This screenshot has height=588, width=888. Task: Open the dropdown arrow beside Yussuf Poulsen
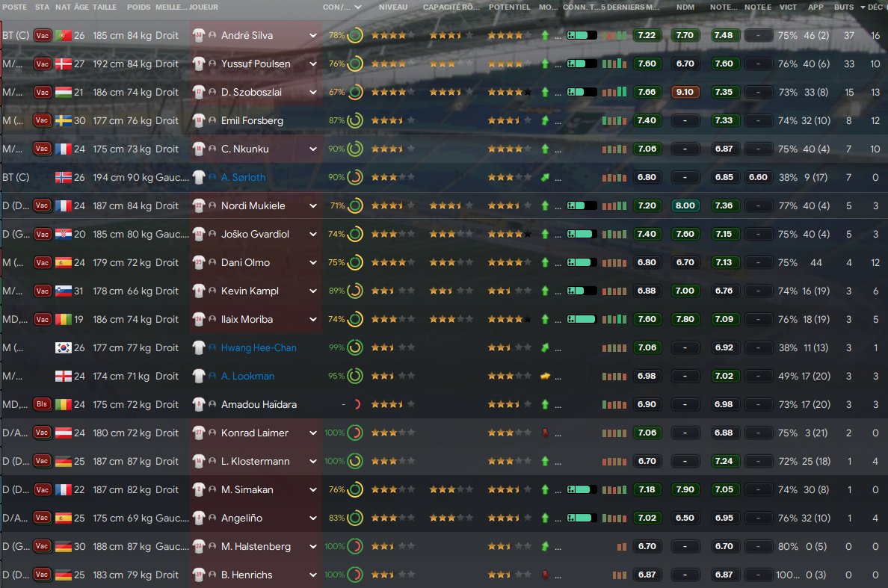coord(312,64)
